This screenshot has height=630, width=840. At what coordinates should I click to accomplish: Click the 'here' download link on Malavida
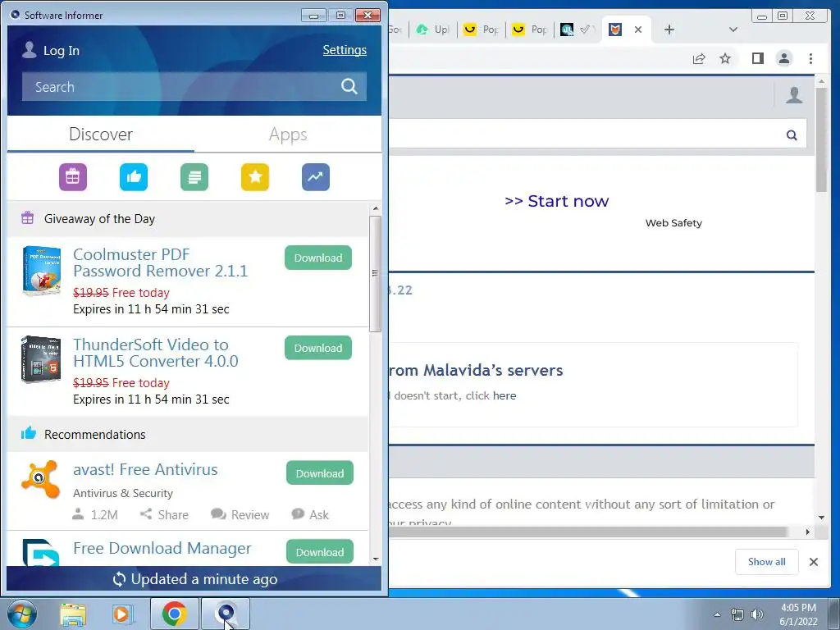click(x=504, y=396)
